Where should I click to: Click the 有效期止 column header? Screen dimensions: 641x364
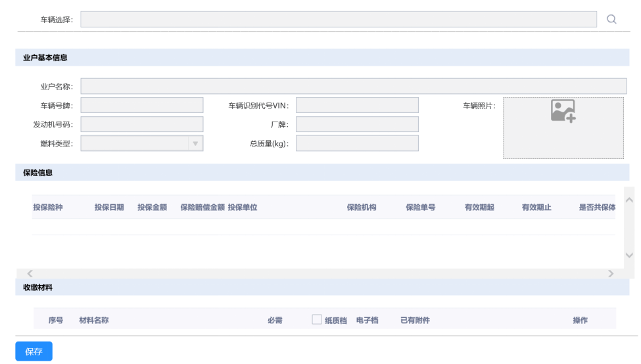click(536, 208)
